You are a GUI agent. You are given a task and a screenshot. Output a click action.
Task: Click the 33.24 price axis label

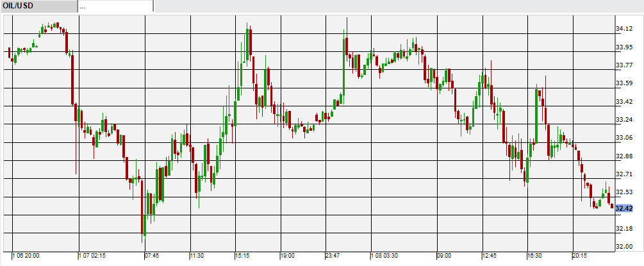click(624, 120)
